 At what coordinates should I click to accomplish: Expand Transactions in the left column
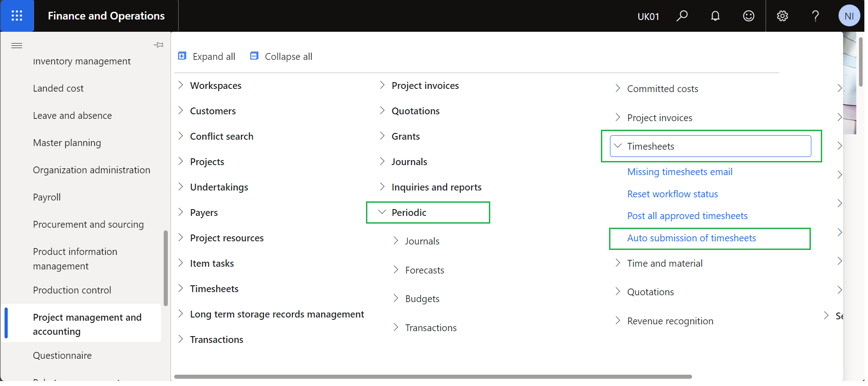point(211,340)
